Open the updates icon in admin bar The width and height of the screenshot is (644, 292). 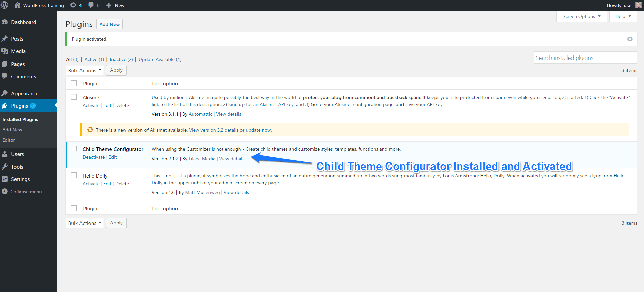point(73,5)
